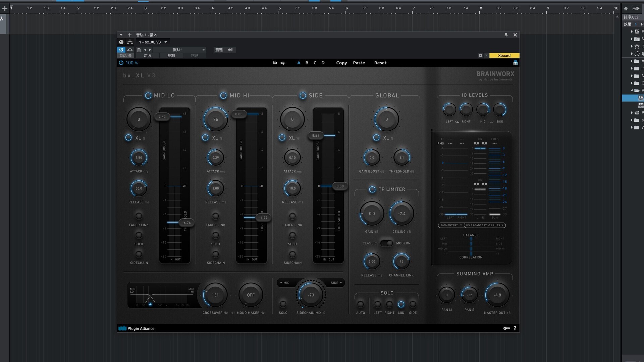Click the 对照 (compare) button
644x362 pixels.
click(148, 56)
